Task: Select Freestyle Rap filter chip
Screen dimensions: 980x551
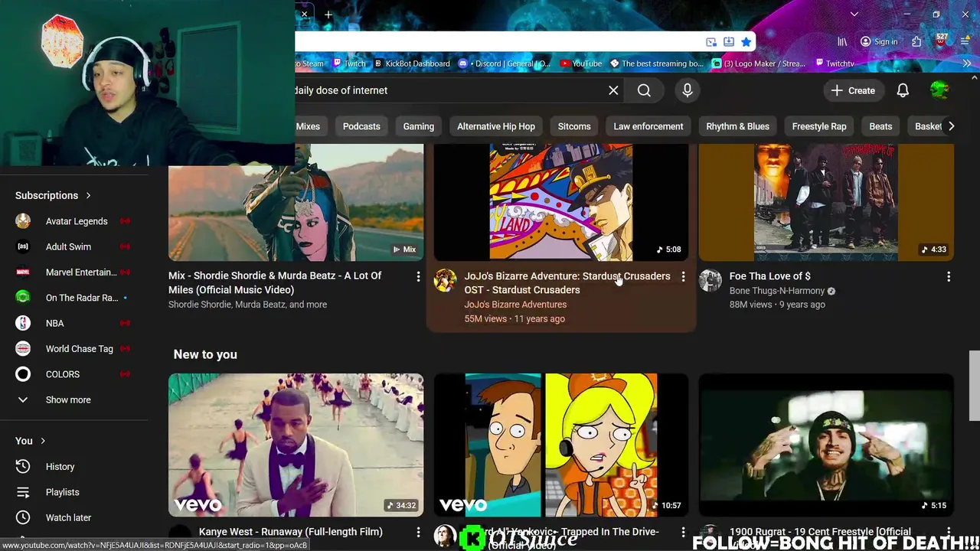Action: 819,126
